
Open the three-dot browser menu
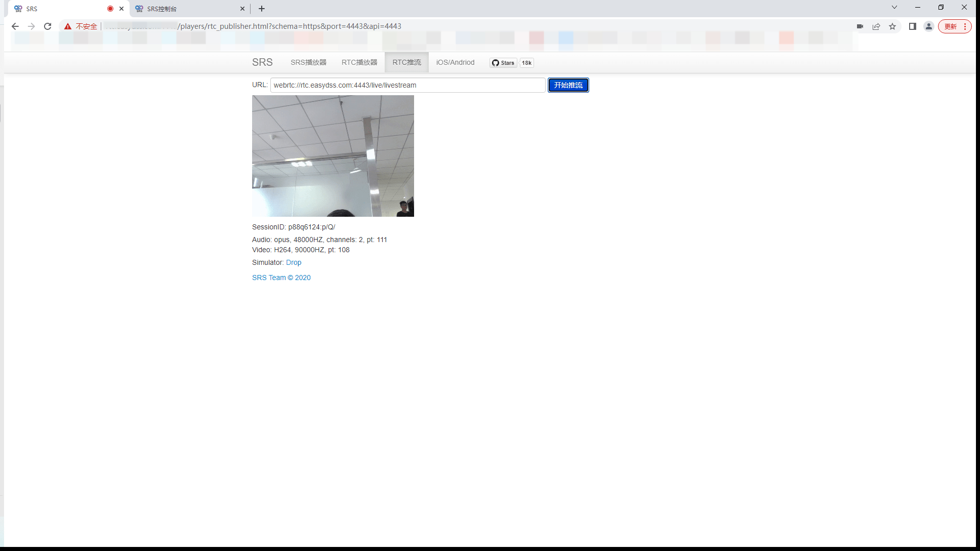964,26
